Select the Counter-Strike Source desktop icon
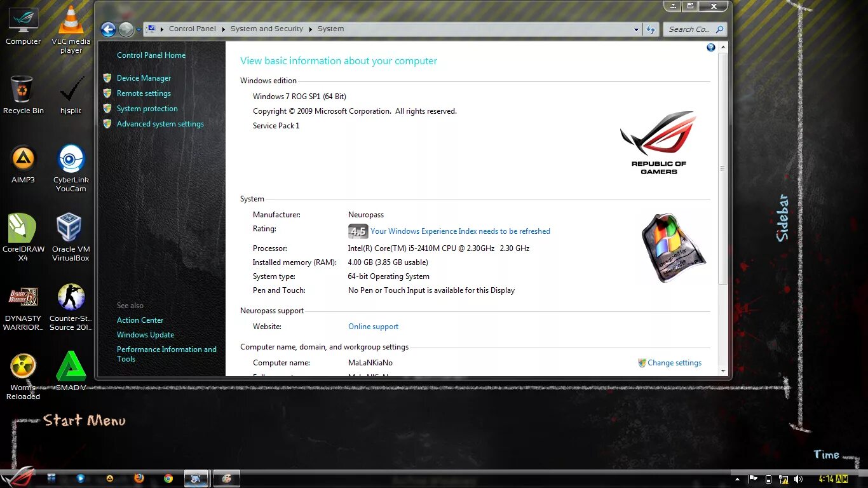The height and width of the screenshot is (488, 868). [71, 307]
